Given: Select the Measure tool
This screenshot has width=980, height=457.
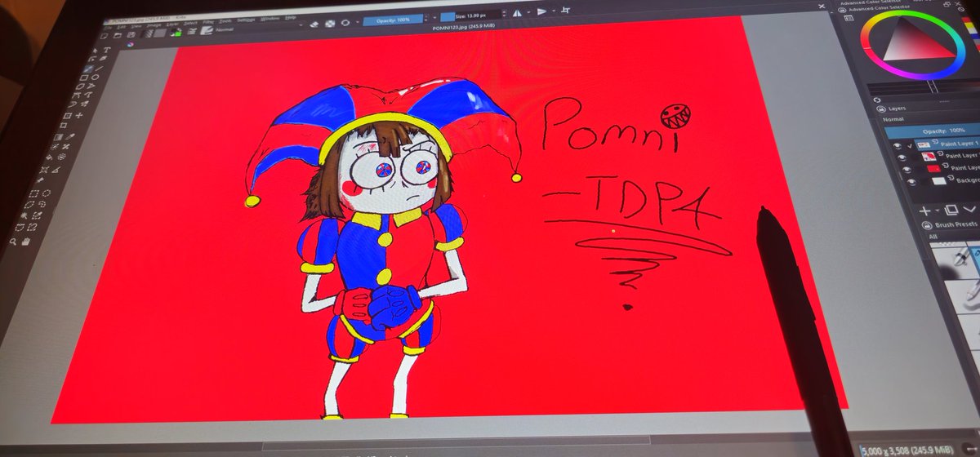Looking at the screenshot, I should [x=56, y=170].
